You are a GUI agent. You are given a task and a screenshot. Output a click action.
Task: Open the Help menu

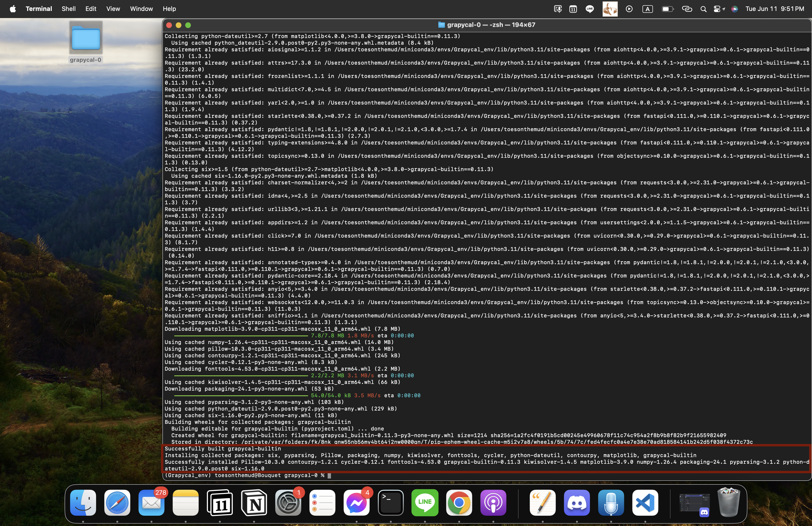169,9
